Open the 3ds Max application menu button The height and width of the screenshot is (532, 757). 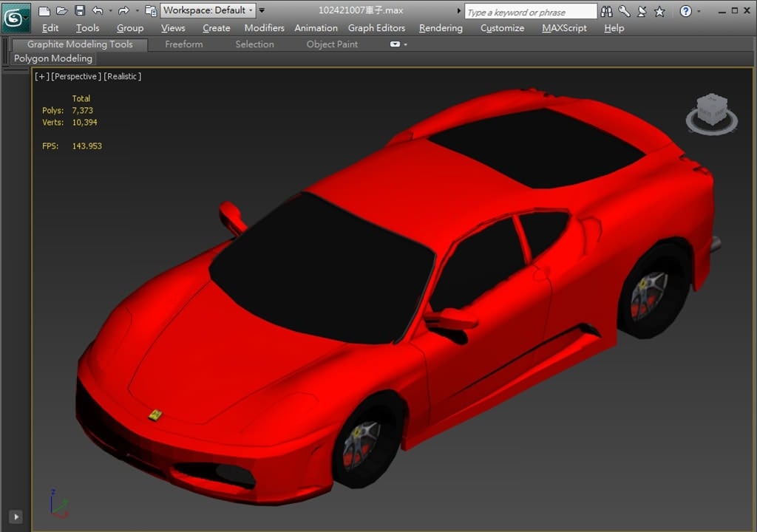pos(15,17)
